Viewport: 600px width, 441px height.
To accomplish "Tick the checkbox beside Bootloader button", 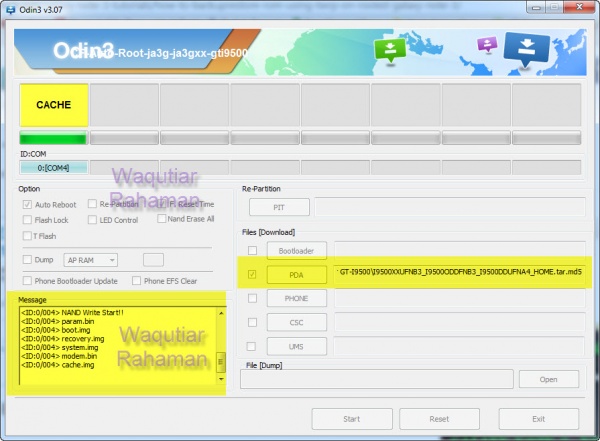I will tap(252, 250).
